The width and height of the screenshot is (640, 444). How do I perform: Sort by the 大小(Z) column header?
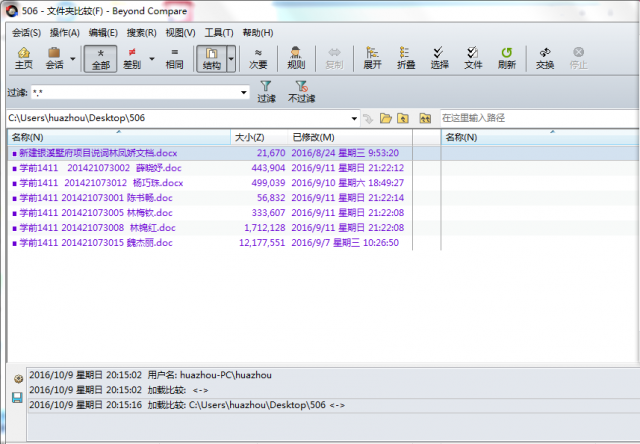click(x=259, y=138)
